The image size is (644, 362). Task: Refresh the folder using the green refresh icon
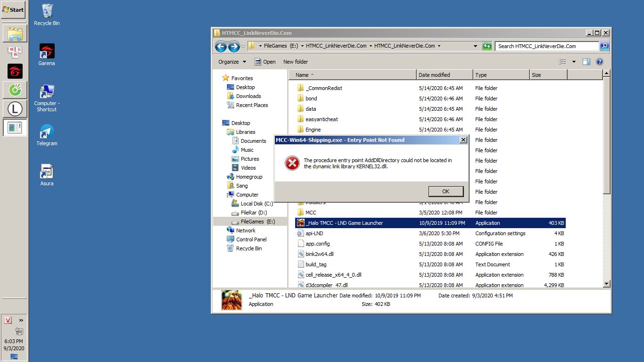coord(487,46)
